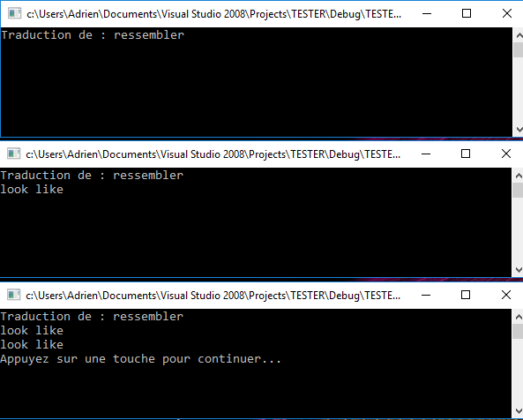Click the bottom console's scroll up arrow
This screenshot has height=420, width=523.
518,317
